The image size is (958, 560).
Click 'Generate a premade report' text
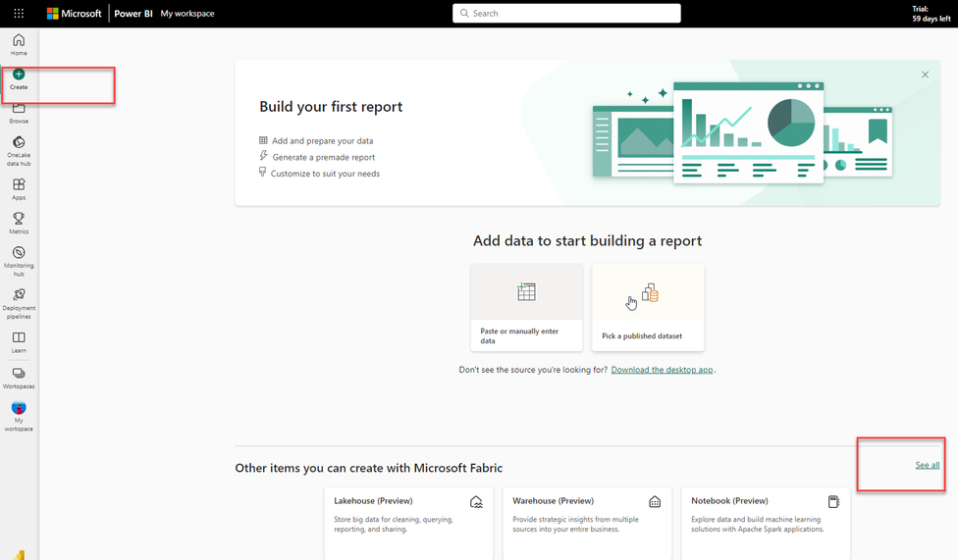point(324,157)
